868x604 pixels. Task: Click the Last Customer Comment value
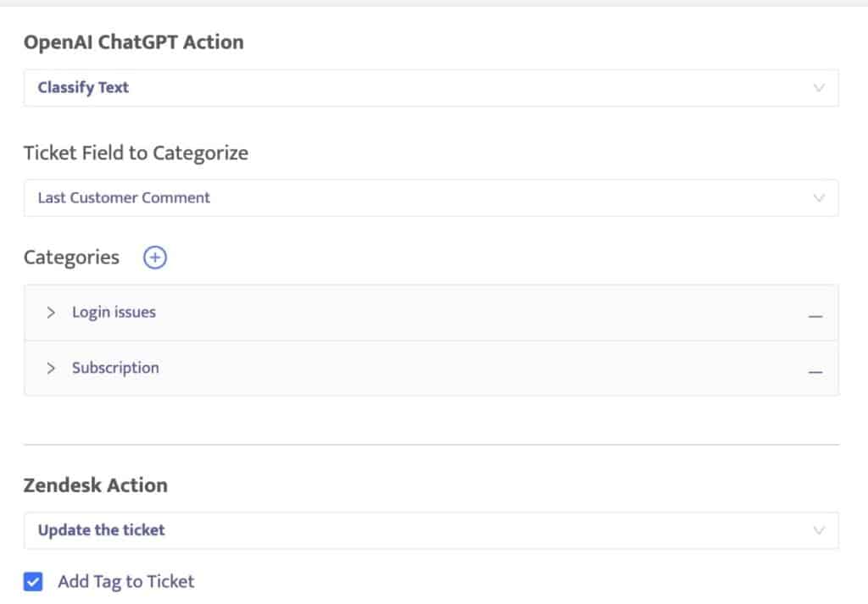(124, 198)
